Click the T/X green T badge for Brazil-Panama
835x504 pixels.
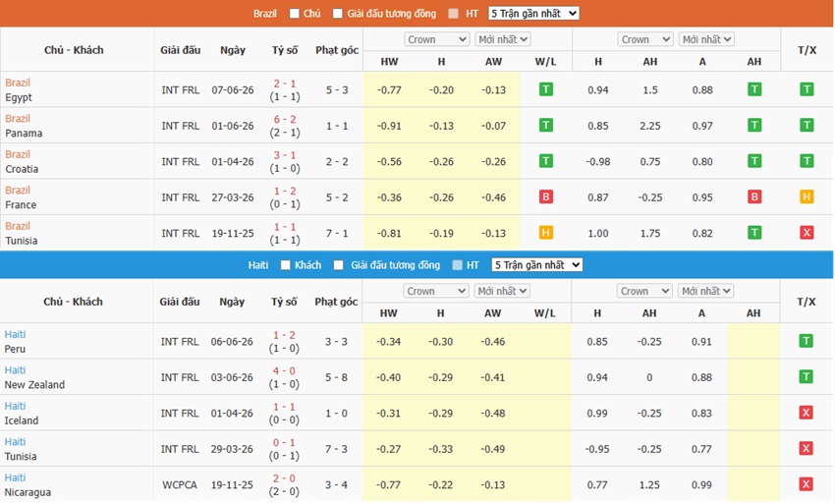807,125
